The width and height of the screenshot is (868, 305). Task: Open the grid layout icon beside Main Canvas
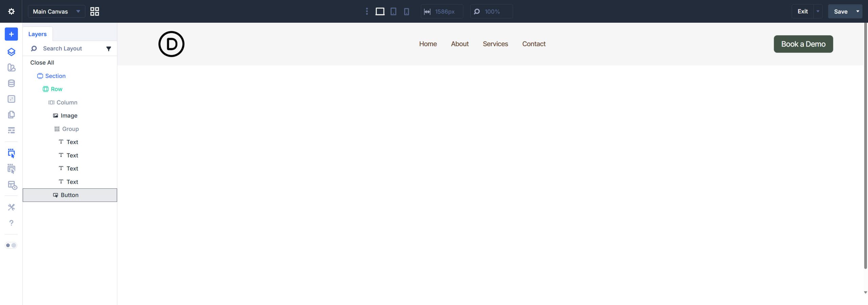point(95,11)
